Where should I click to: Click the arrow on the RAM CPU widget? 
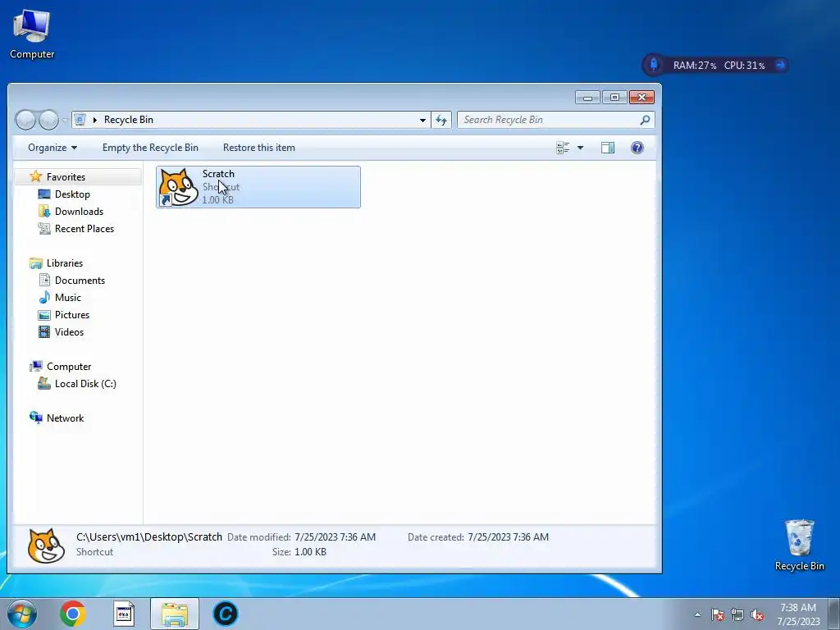tap(780, 66)
